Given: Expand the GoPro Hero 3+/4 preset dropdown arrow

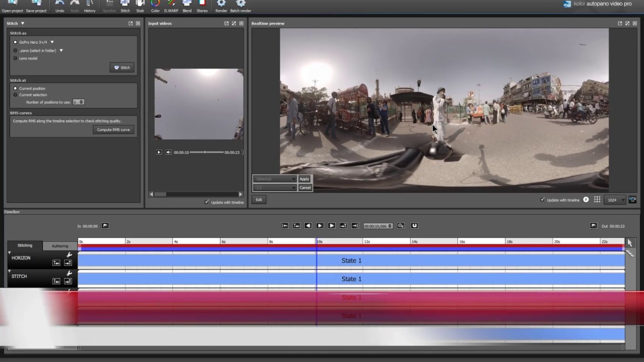Looking at the screenshot, I should point(52,42).
